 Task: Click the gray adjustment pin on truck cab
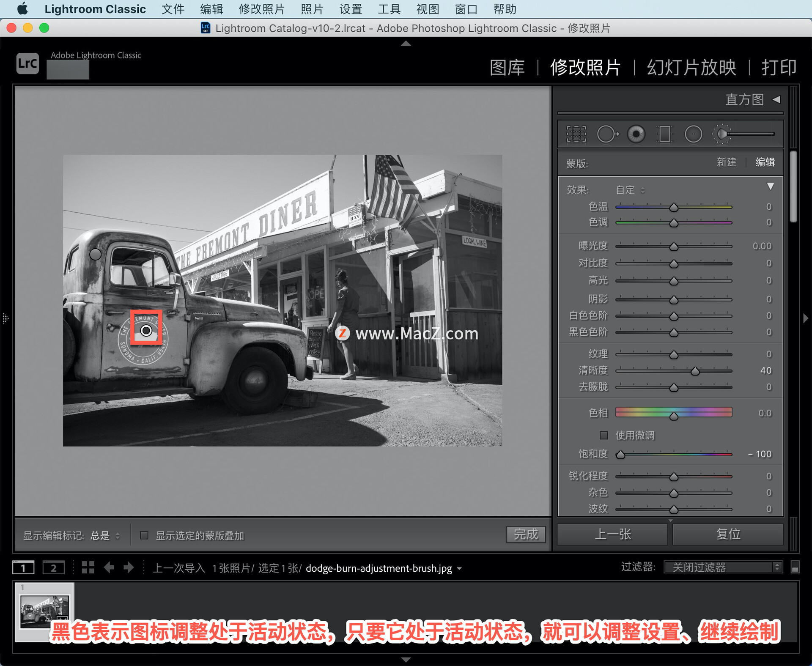click(96, 254)
